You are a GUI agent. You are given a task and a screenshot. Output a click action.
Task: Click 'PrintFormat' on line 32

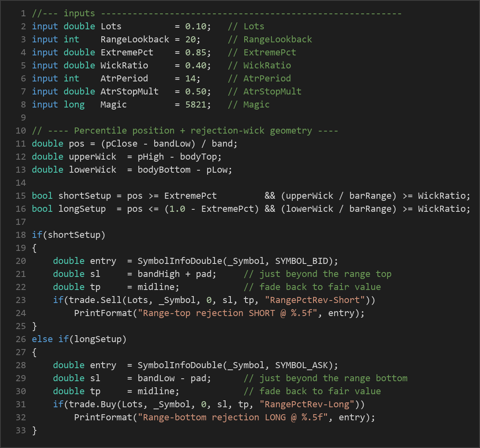pos(103,417)
